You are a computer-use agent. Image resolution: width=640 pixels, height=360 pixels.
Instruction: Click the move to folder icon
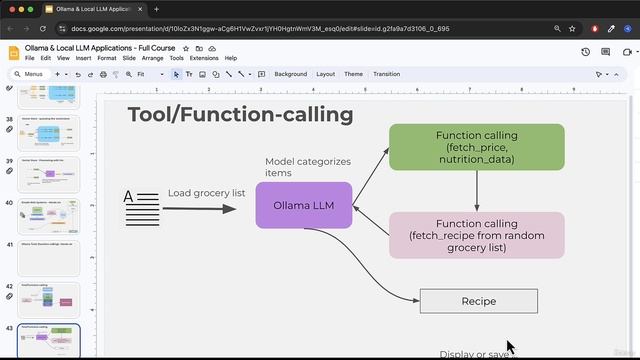coord(199,49)
